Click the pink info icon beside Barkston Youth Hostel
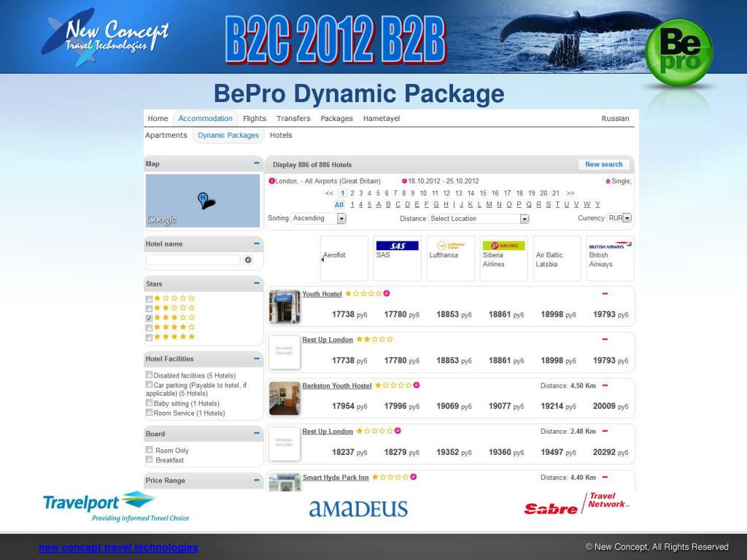The image size is (747, 560). 417,385
